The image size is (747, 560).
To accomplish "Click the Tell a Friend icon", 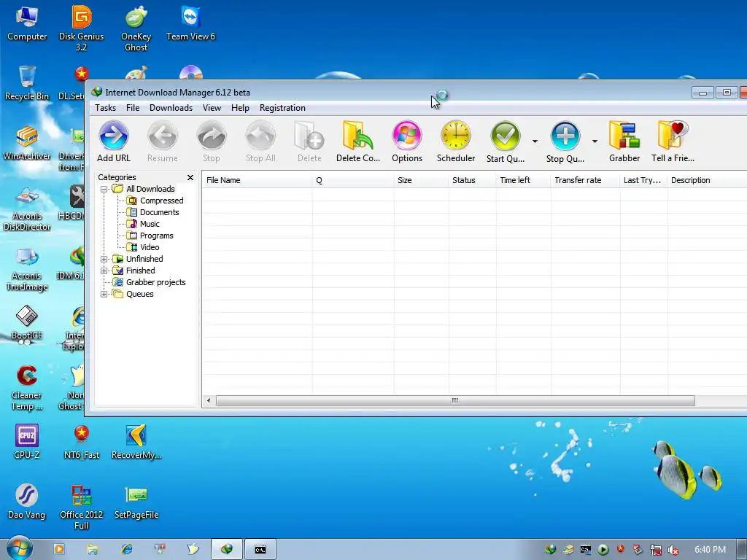I will (x=673, y=141).
